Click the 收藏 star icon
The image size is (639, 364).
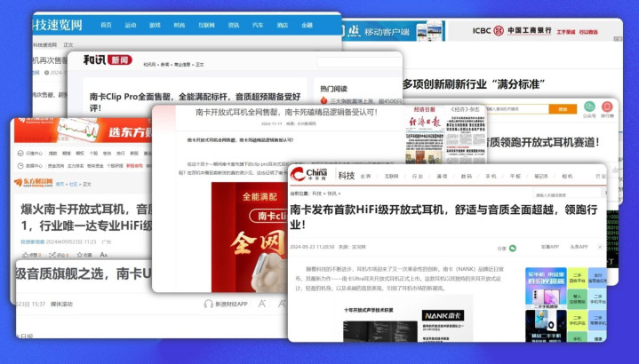(79, 255)
